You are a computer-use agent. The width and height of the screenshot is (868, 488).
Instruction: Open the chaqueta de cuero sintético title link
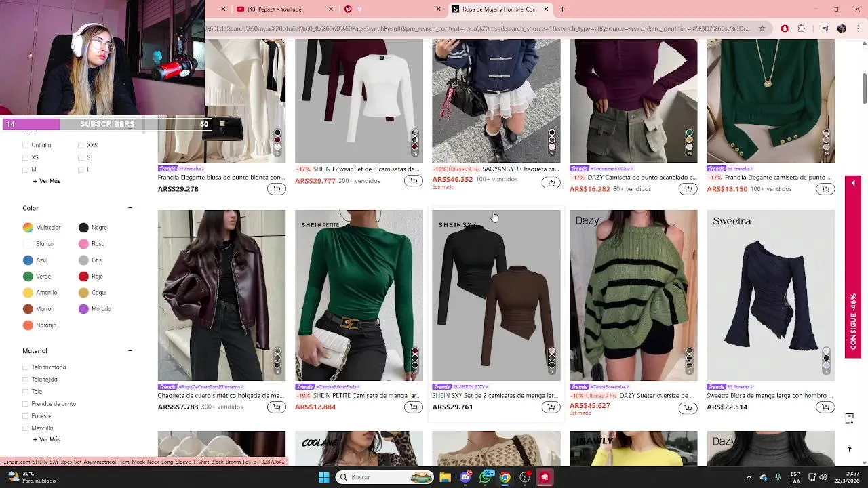tap(221, 395)
